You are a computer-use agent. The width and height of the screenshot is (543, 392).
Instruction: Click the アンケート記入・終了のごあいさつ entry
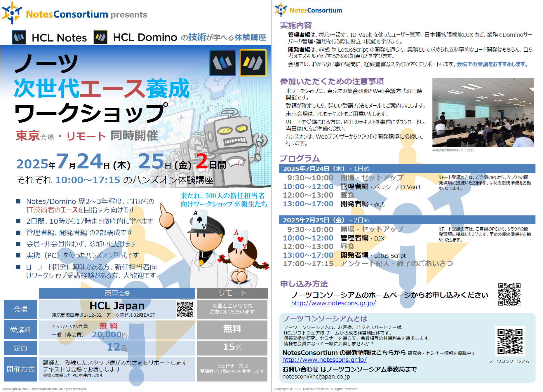pos(397,264)
